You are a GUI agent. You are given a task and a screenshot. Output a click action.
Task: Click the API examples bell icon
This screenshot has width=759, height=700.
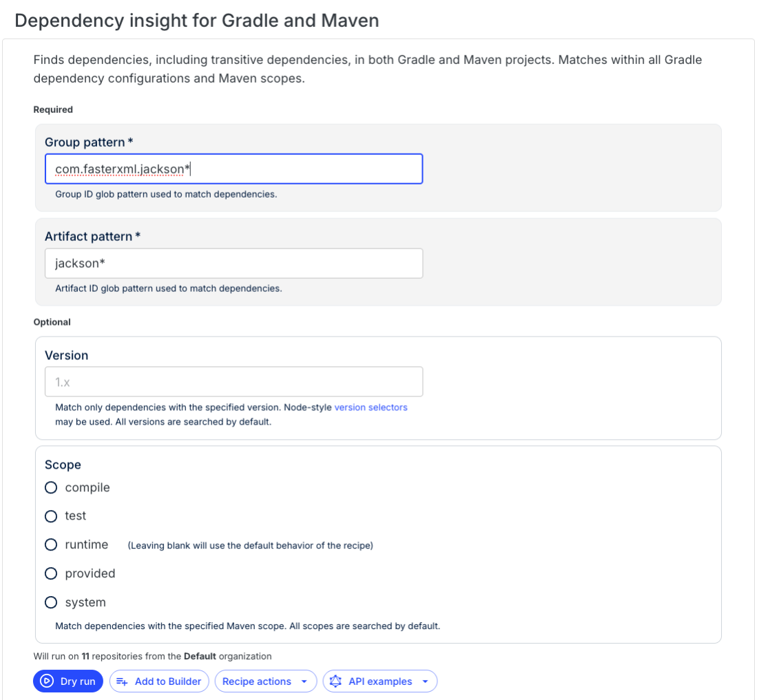(335, 681)
